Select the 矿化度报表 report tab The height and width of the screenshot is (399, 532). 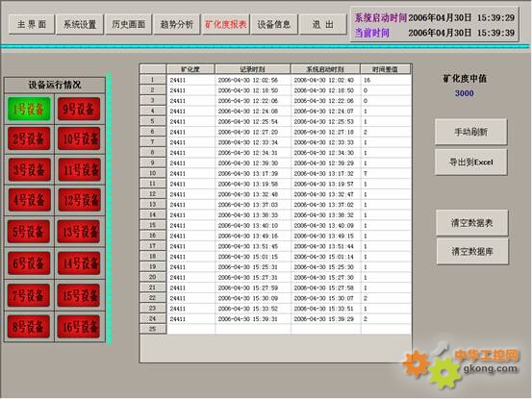point(226,24)
